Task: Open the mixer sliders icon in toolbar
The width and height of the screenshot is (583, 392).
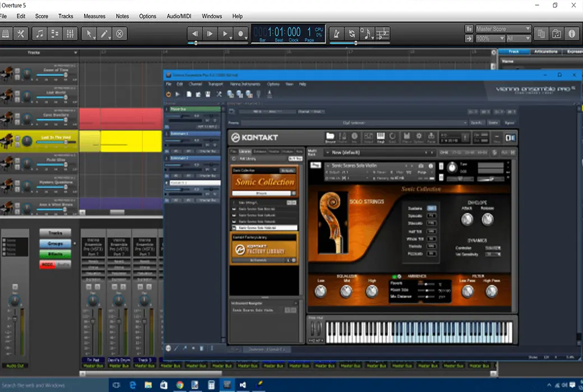Action: tap(70, 34)
